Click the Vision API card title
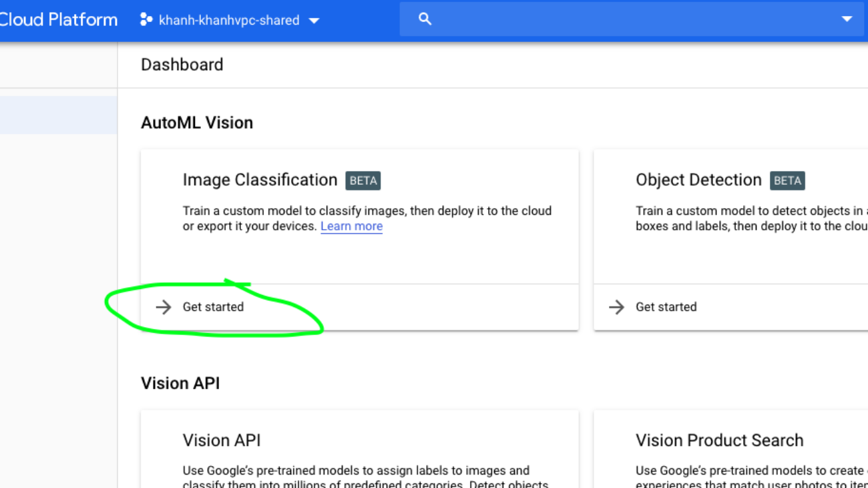Screen dimensions: 868x488 point(222,441)
